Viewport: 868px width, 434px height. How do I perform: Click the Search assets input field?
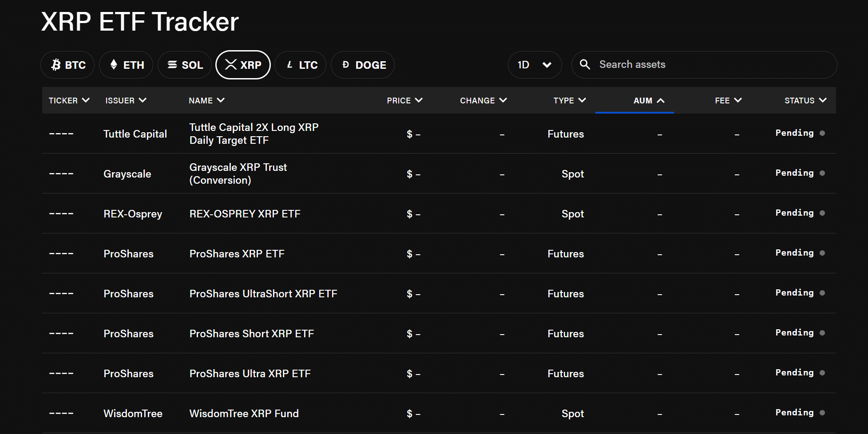coord(704,65)
